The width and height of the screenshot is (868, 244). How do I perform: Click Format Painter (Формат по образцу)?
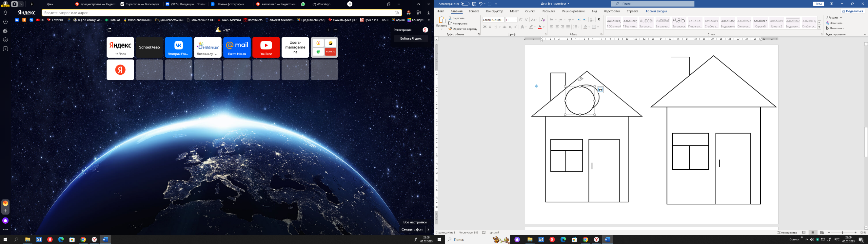[x=463, y=29]
